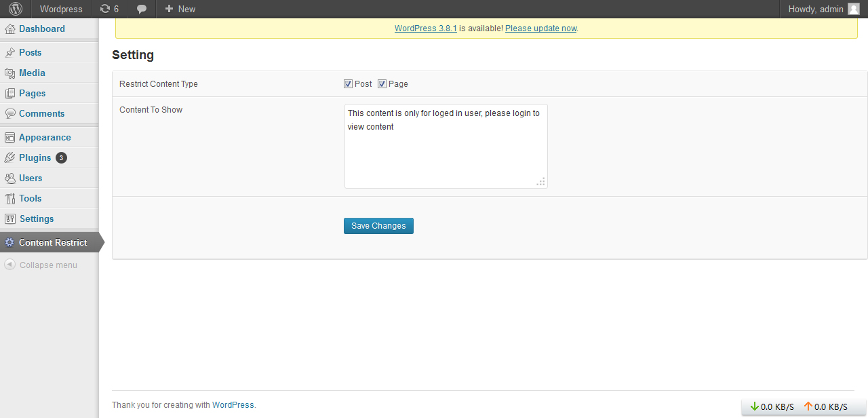The width and height of the screenshot is (868, 418).
Task: Click the Plugins plug icon
Action: point(10,157)
